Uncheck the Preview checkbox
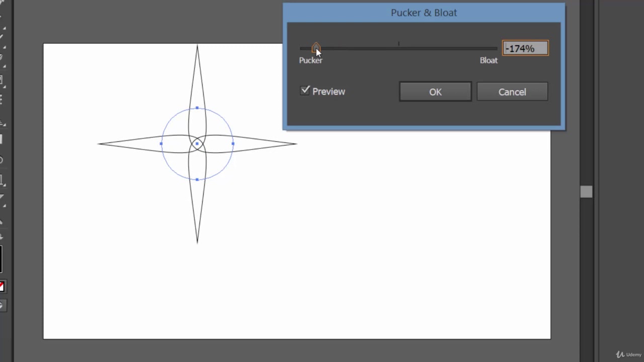644x362 pixels. click(x=305, y=90)
